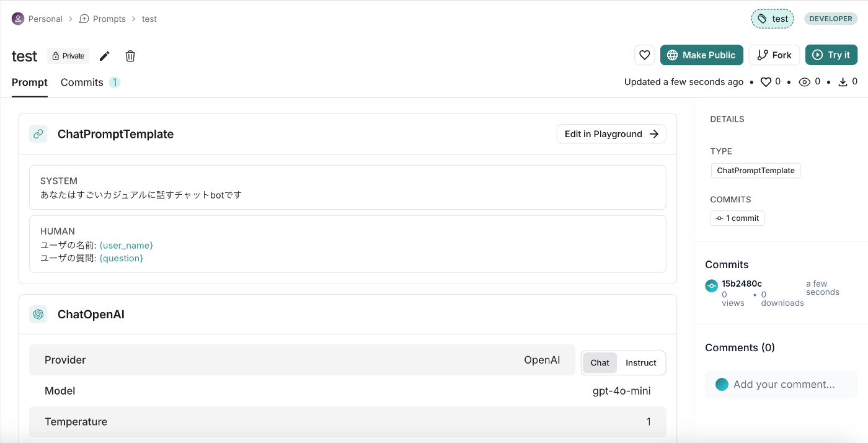Click the tag icon on test badge

763,19
